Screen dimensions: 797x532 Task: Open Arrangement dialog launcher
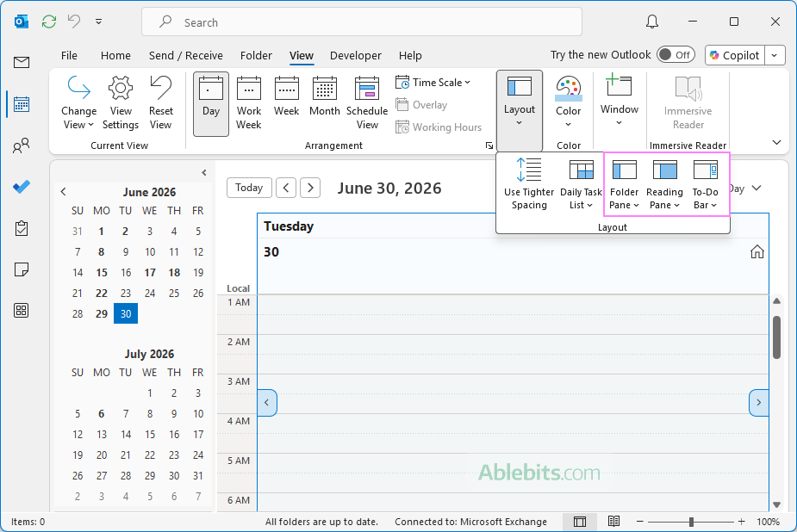(x=489, y=145)
